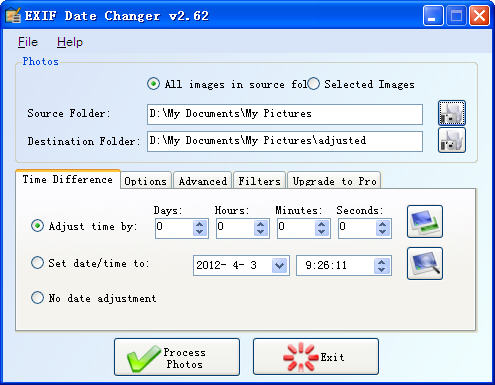Browse for the Source Folder with the folder icon
Viewport: 495px width, 385px height.
(x=452, y=113)
